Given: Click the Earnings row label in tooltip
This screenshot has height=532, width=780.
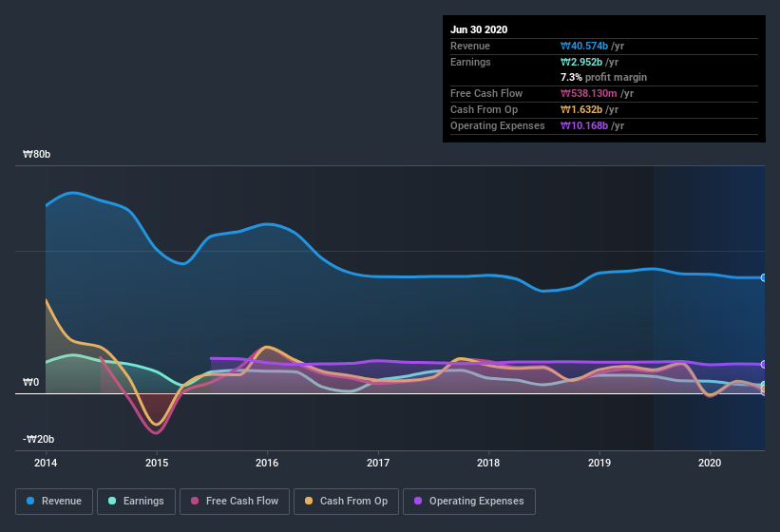Looking at the screenshot, I should point(470,62).
